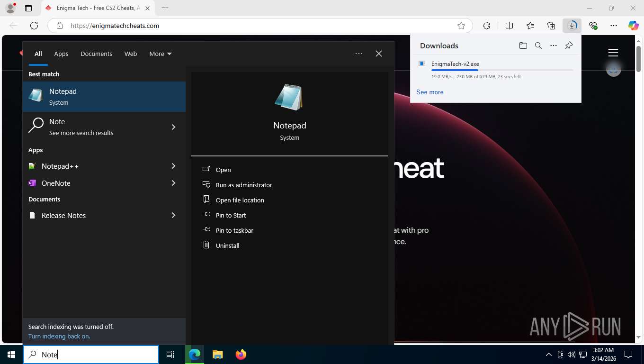The height and width of the screenshot is (364, 644).
Task: Close the Enigma Tech browser tab
Action: pos(148,8)
